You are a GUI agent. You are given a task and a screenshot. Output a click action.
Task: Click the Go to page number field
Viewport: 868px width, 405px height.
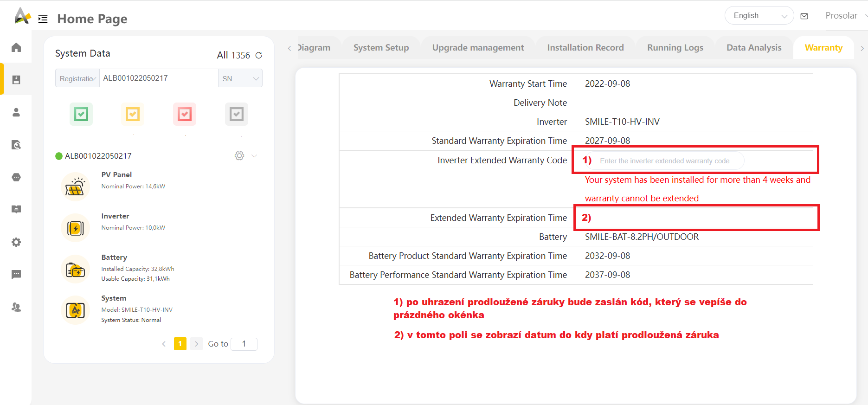[x=244, y=344]
